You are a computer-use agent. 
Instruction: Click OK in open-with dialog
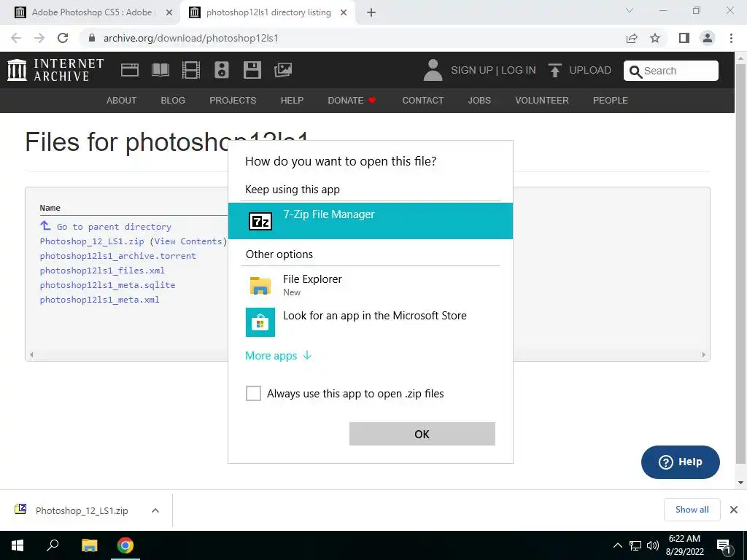pos(422,434)
